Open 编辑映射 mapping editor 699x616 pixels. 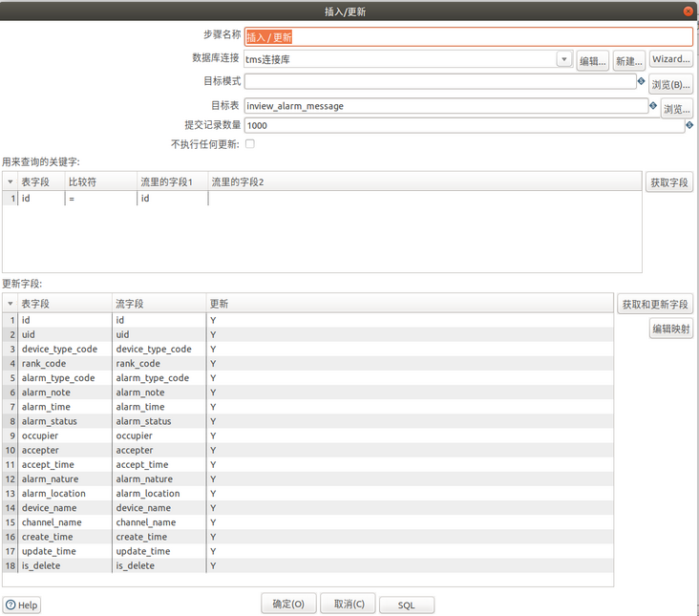click(671, 329)
